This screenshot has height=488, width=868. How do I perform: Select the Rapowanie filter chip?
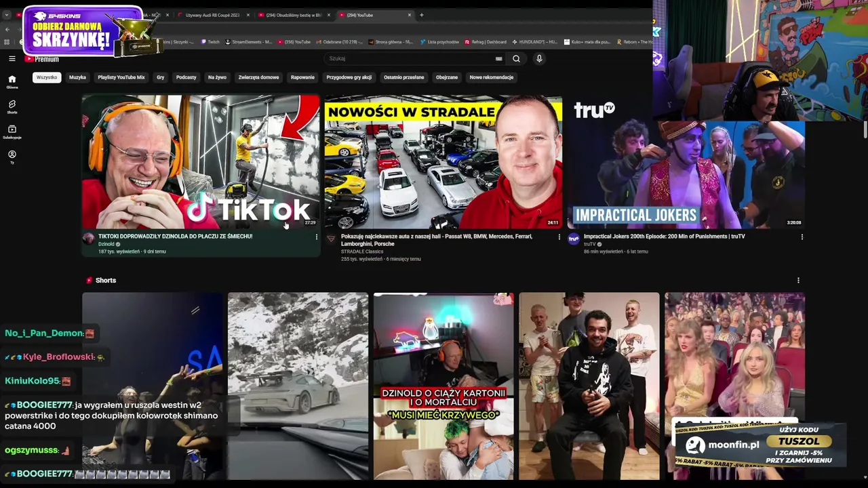(302, 77)
